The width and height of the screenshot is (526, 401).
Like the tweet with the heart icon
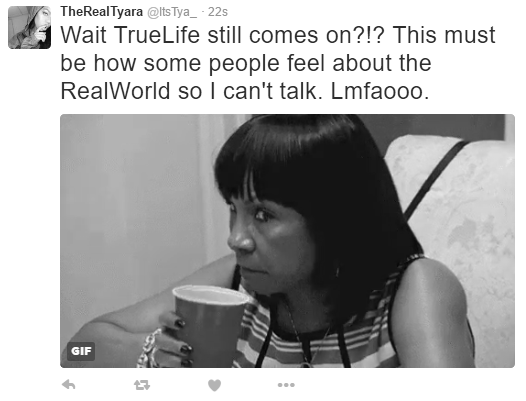click(215, 385)
